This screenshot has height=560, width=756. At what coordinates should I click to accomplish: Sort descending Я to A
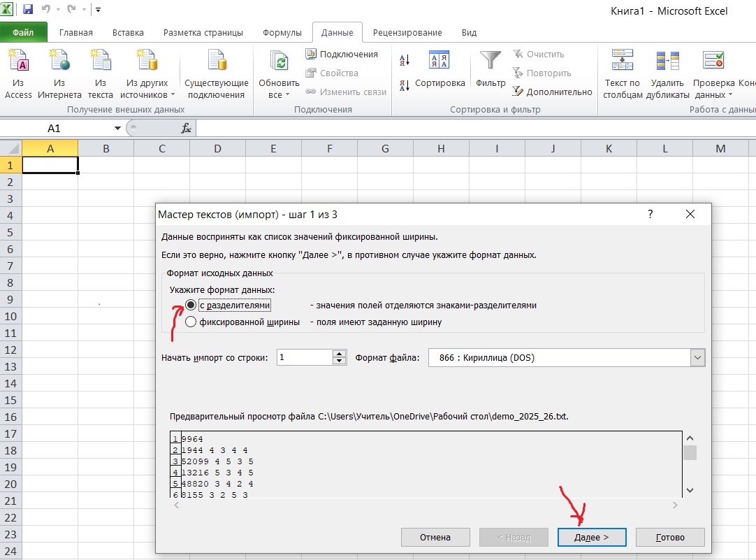click(405, 86)
